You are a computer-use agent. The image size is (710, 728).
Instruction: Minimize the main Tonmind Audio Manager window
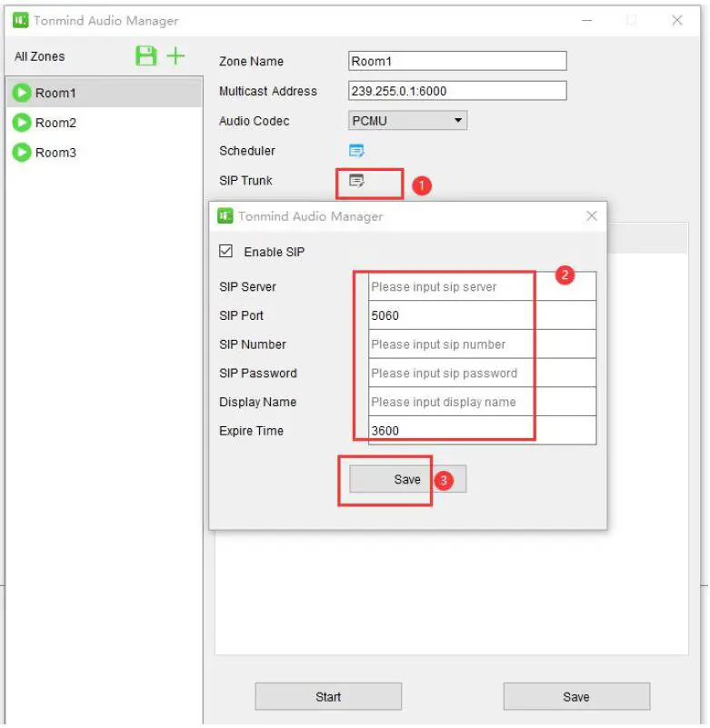[x=587, y=20]
